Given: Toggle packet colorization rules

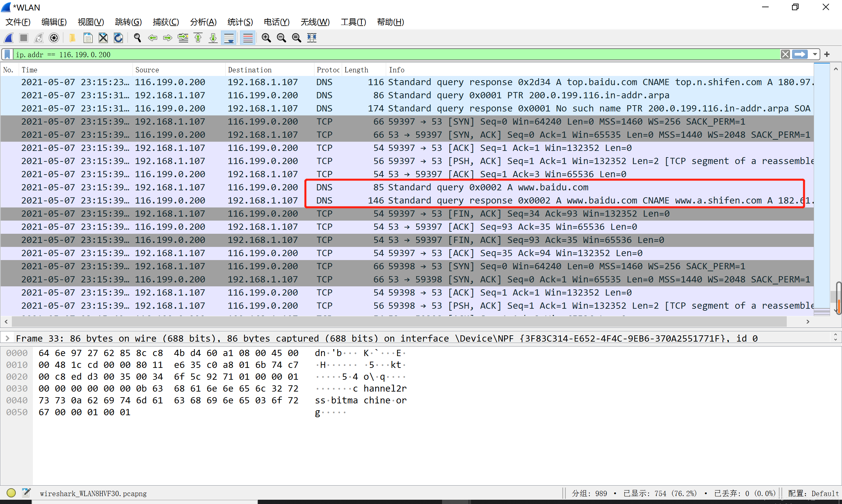Looking at the screenshot, I should tap(248, 38).
